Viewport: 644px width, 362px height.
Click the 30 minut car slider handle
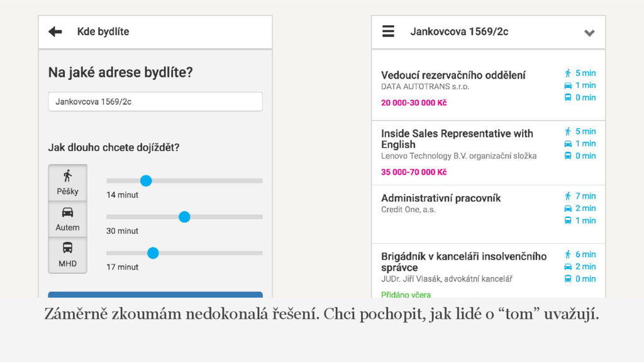[x=184, y=217]
